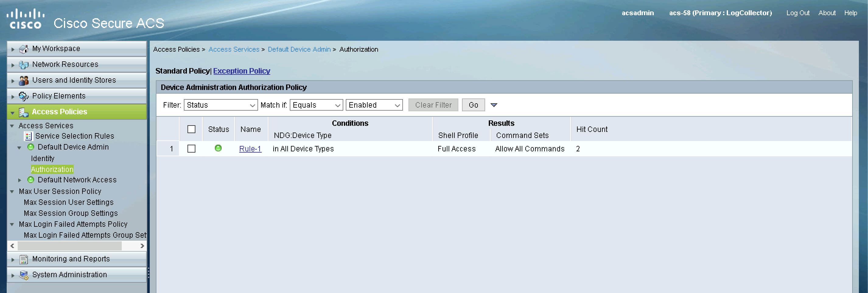Open the Match if Equals dropdown

316,105
